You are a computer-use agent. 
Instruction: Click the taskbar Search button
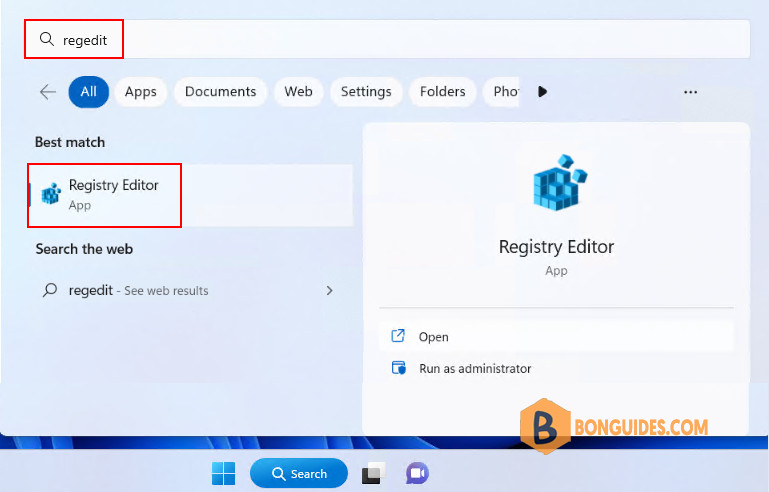point(299,473)
